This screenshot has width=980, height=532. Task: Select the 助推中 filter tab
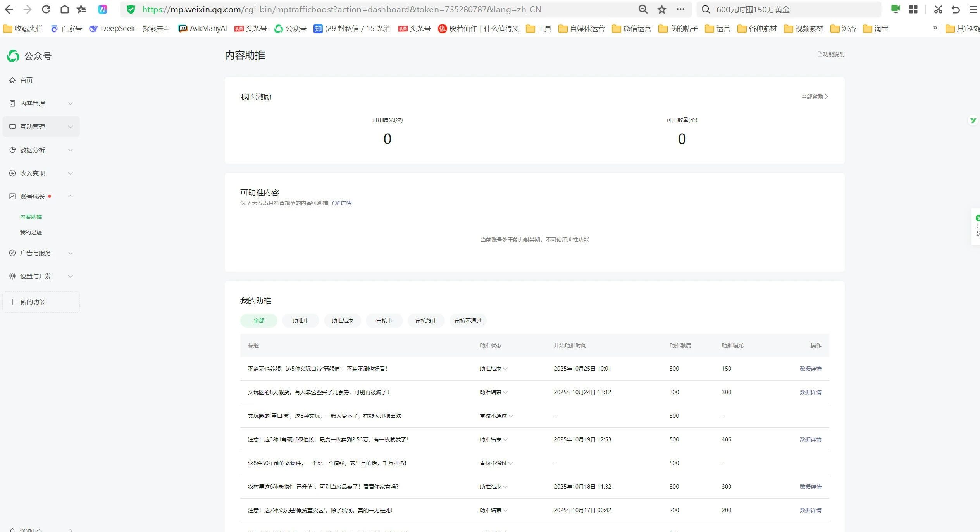point(300,321)
